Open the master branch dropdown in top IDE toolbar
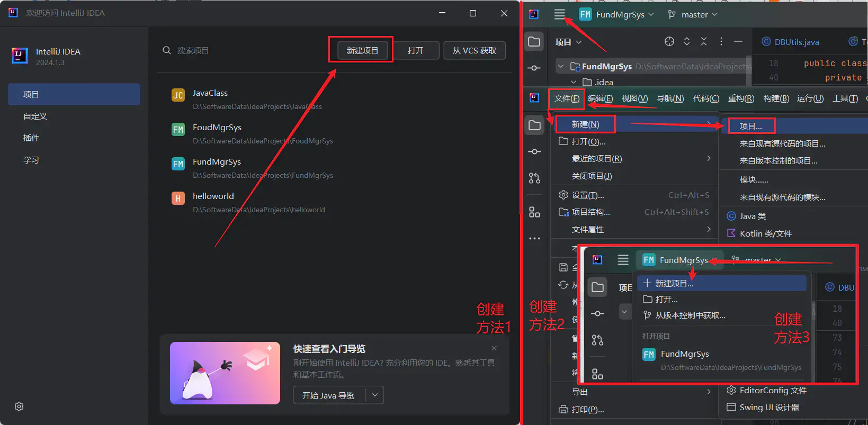Viewport: 868px width, 425px height. (693, 15)
